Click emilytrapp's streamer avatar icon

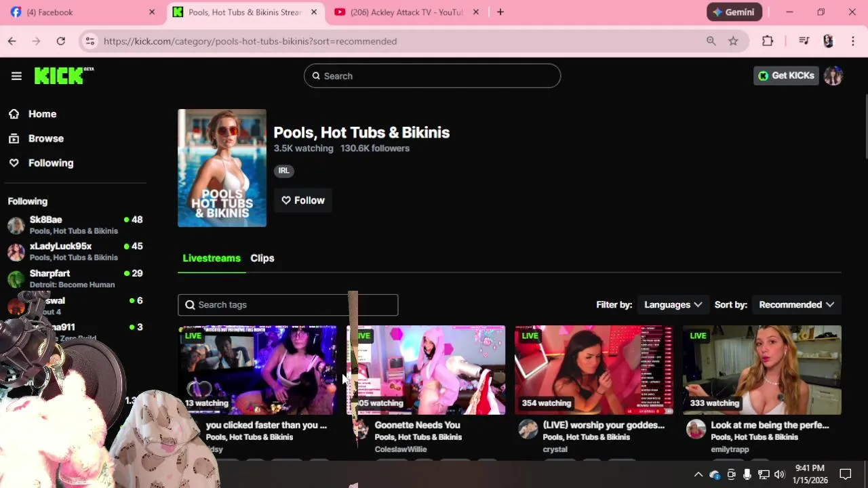click(x=696, y=429)
